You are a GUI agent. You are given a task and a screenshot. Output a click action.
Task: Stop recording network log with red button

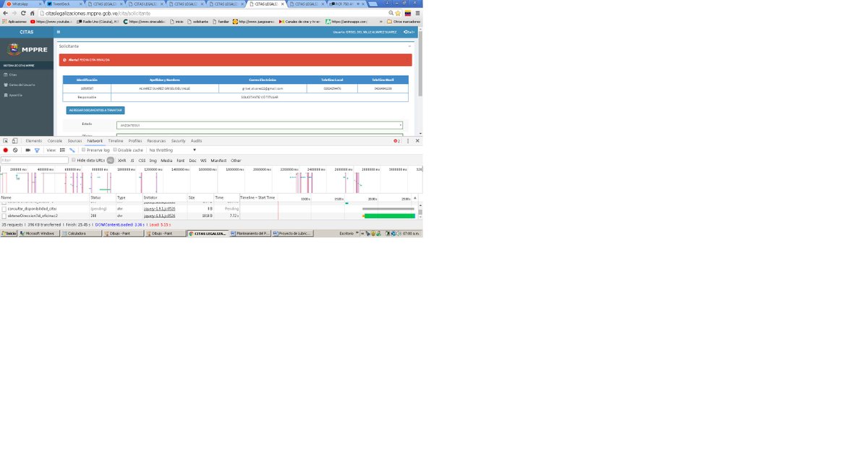[x=6, y=150]
